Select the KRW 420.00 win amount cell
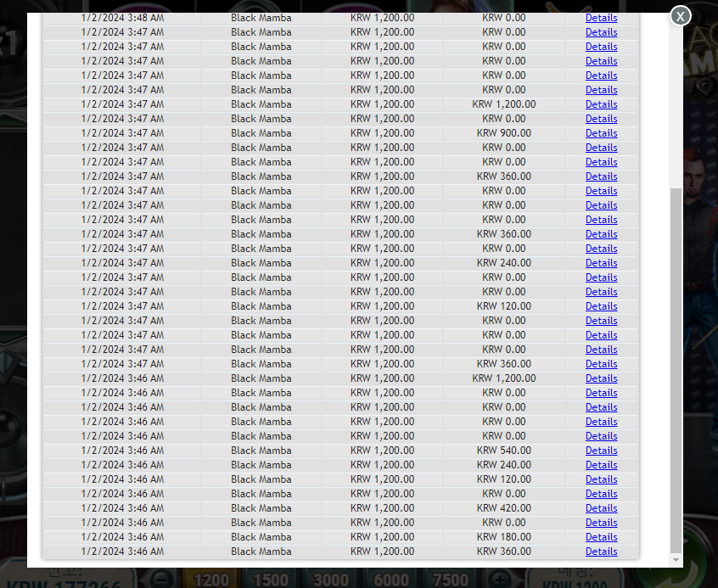718x588 pixels. 503,508
